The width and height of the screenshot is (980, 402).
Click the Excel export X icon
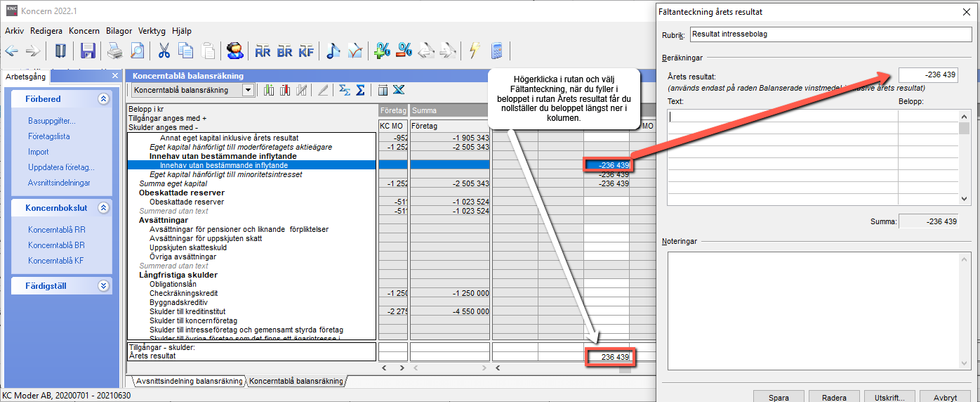click(398, 90)
